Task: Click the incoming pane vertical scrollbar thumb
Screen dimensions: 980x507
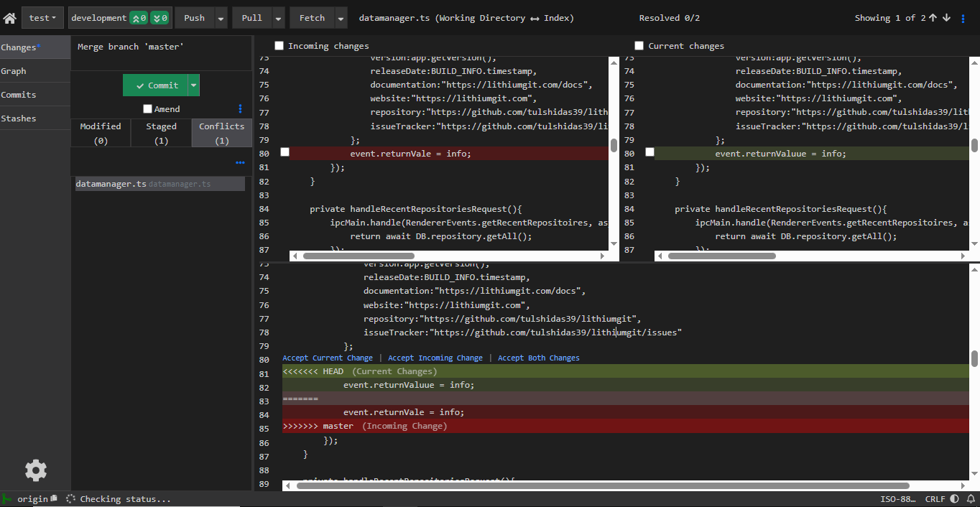Action: pyautogui.click(x=614, y=145)
